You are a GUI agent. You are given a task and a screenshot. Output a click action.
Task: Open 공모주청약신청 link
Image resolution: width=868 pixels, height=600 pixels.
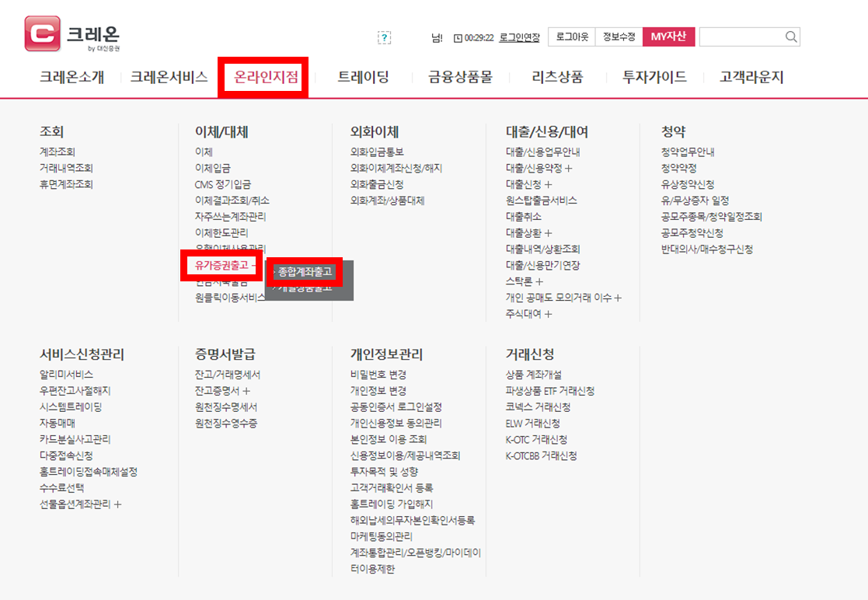(x=692, y=233)
